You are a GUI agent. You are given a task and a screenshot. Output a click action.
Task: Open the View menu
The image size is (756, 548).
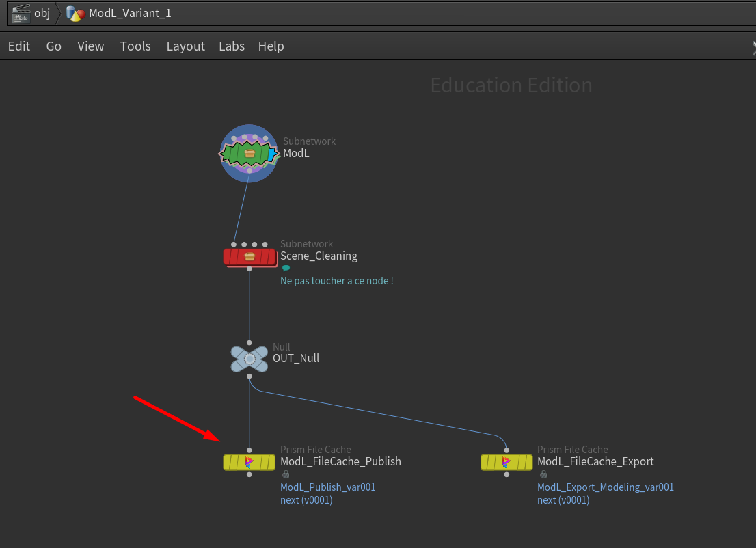pos(91,46)
